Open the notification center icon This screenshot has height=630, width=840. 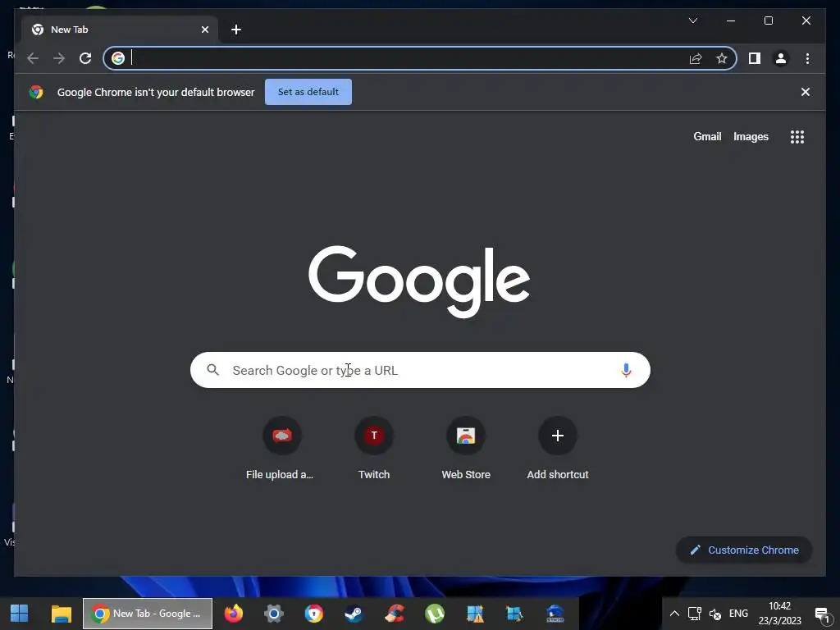[x=823, y=614]
